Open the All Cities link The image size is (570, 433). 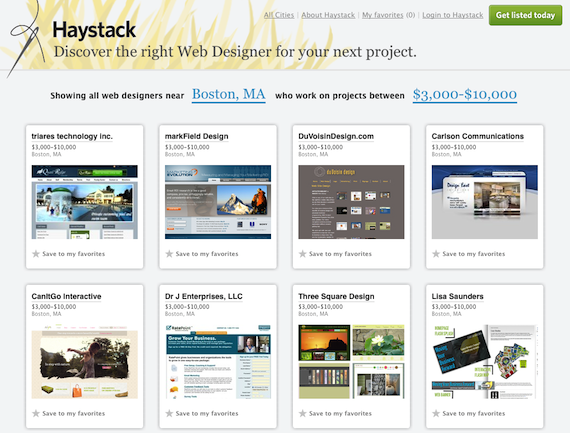[x=279, y=15]
